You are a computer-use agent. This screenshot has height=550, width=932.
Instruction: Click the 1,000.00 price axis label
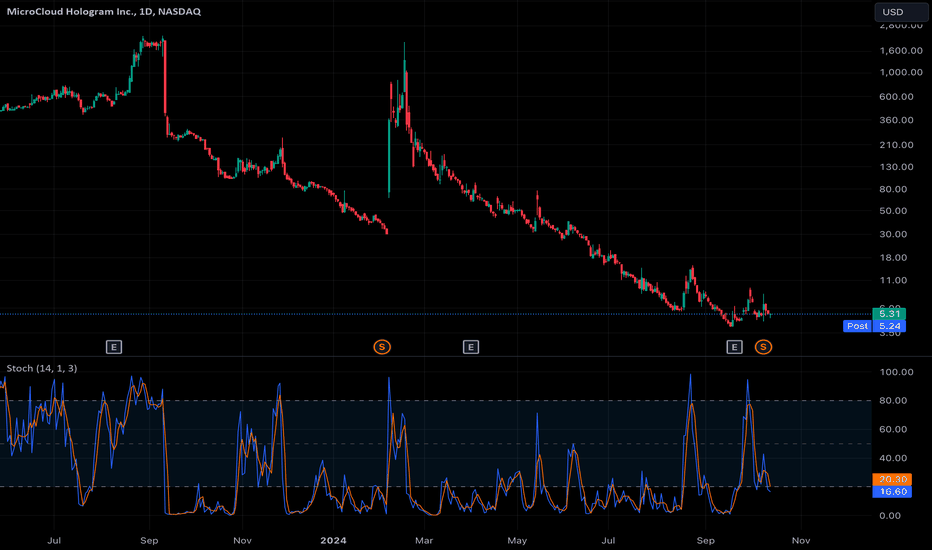coord(901,72)
